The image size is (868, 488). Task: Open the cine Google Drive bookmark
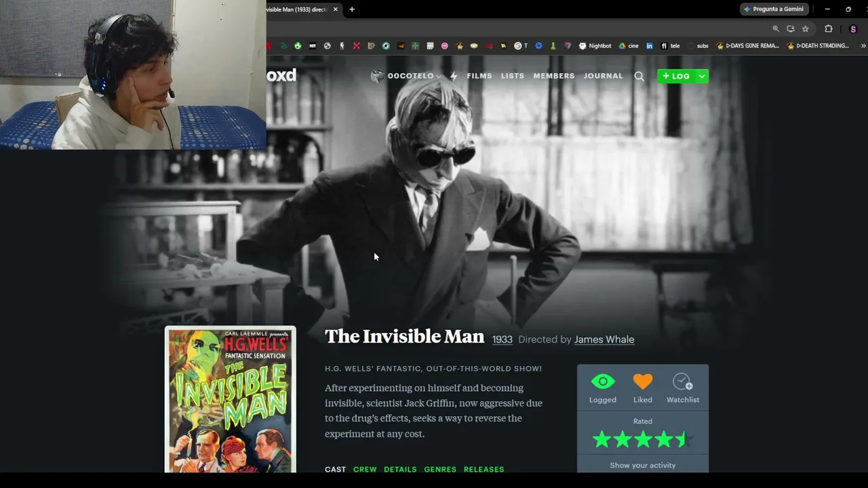[629, 46]
